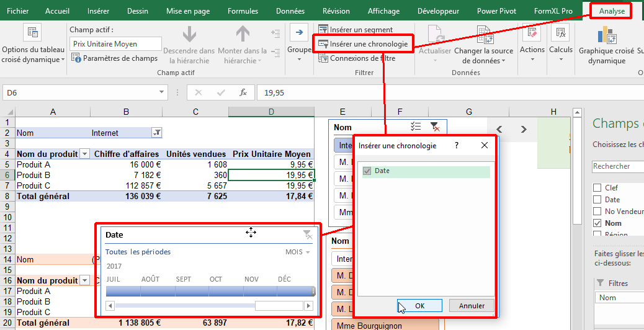This screenshot has width=644, height=330.
Task: Expand the Nom du produit filter dropdown
Action: coord(84,154)
